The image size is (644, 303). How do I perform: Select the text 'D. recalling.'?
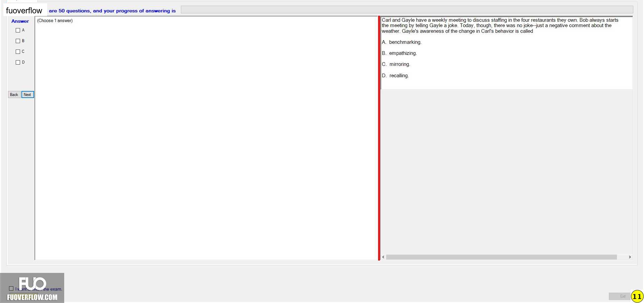[x=395, y=76]
